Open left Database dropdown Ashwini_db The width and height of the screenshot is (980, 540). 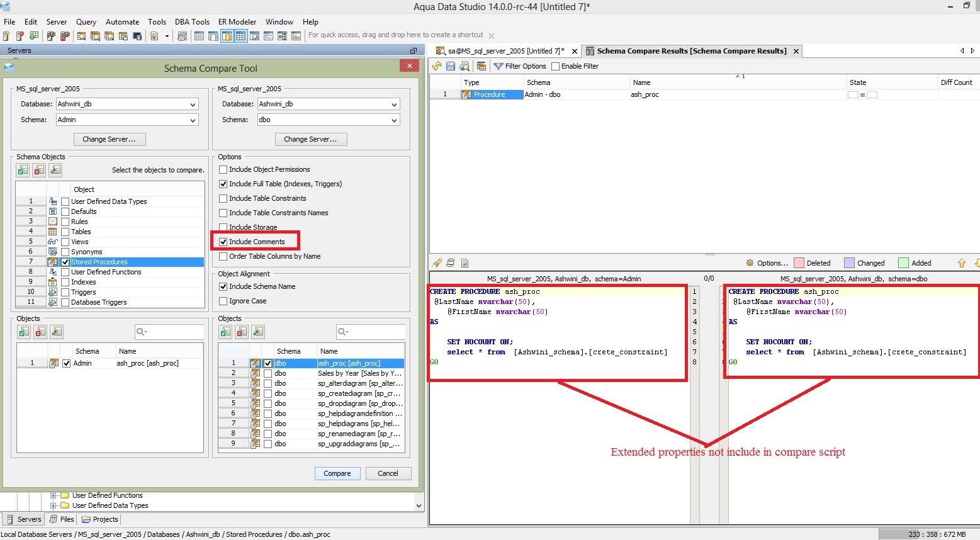click(x=193, y=104)
